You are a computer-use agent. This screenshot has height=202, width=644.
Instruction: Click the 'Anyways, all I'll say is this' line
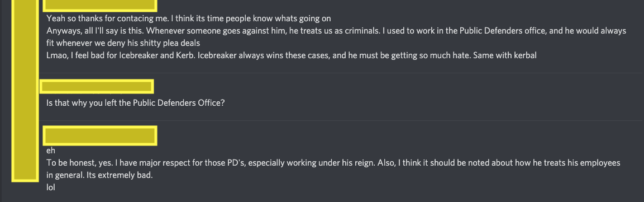(336, 31)
